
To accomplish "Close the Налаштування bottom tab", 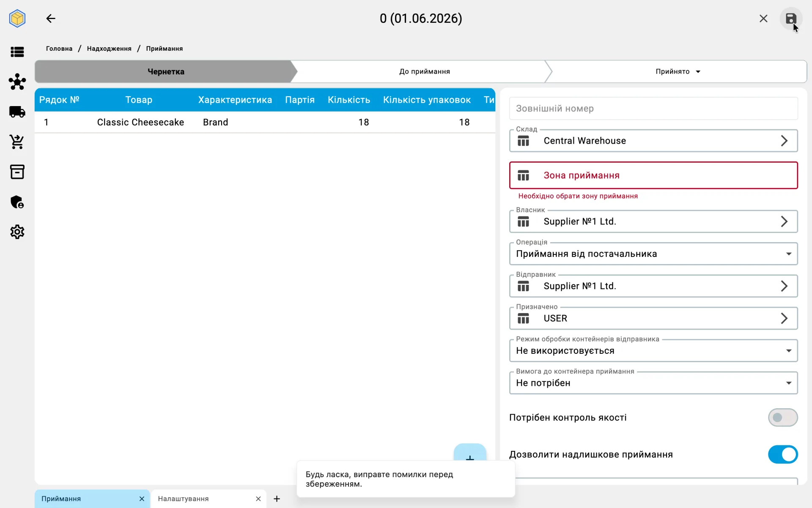I will click(258, 499).
